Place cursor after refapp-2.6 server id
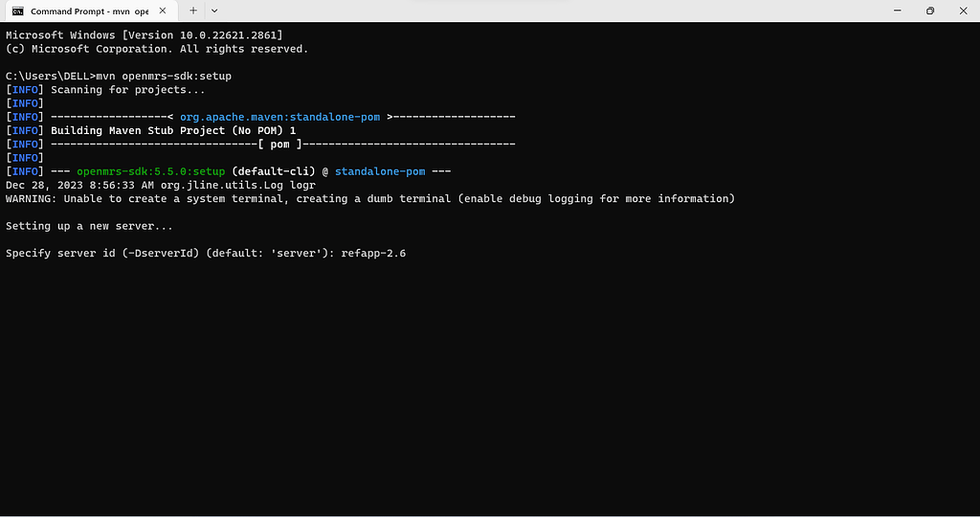 click(x=407, y=253)
